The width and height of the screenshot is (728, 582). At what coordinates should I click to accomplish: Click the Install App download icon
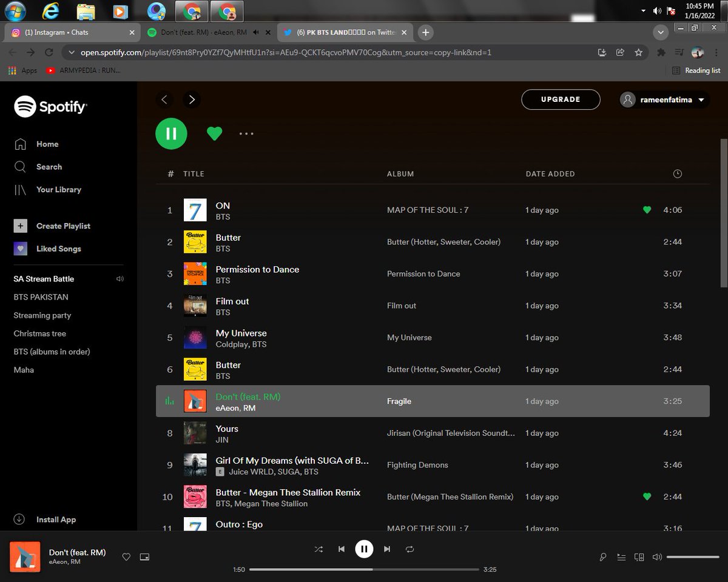(x=19, y=520)
